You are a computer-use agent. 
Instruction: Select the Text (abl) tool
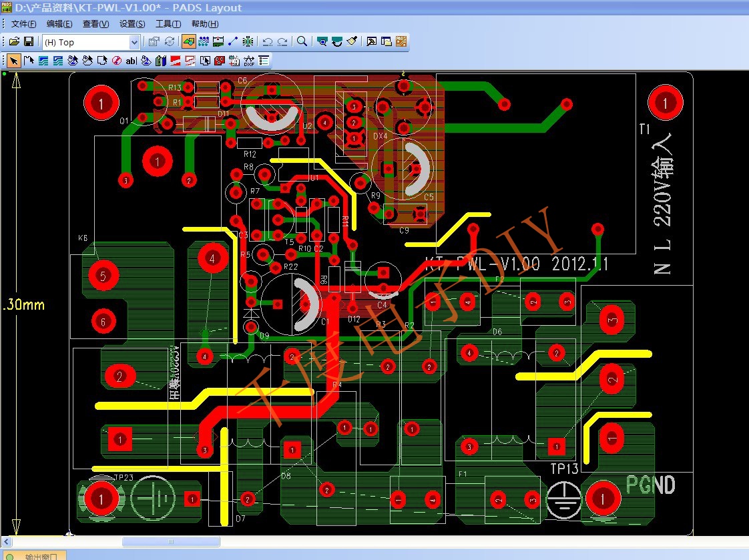pyautogui.click(x=132, y=61)
